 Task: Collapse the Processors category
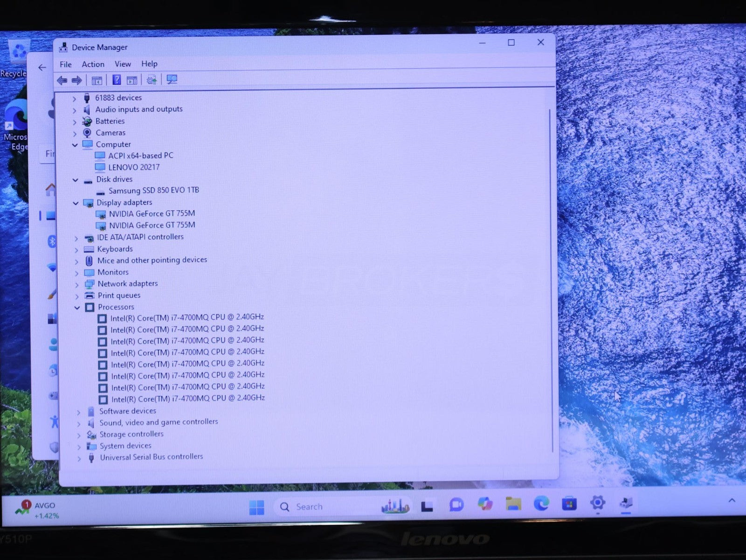click(77, 308)
